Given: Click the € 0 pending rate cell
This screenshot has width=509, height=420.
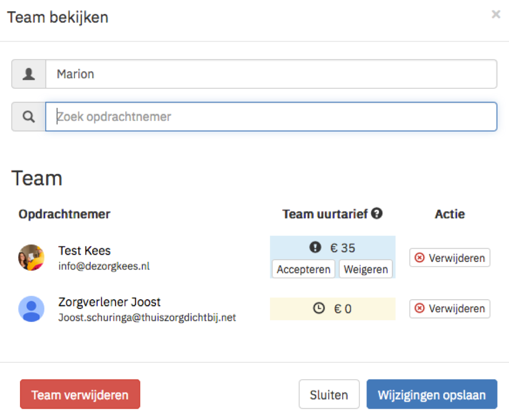Looking at the screenshot, I should (332, 308).
